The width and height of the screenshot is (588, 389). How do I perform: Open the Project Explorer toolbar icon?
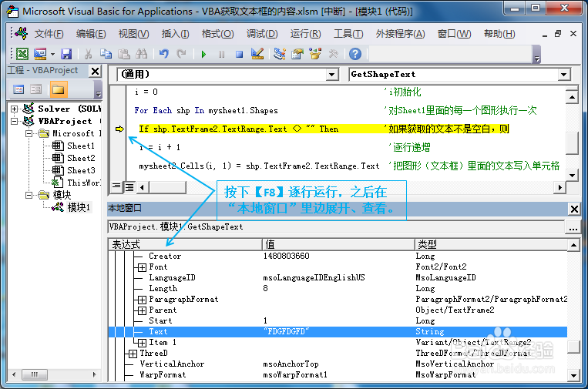280,54
